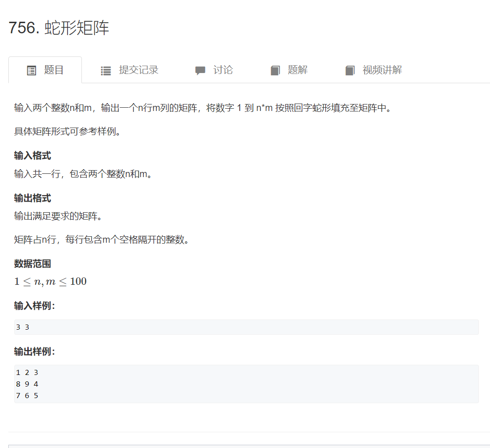490x448 pixels.
Task: Click the speech bubble icon next to 讨论
Action: [x=200, y=70]
